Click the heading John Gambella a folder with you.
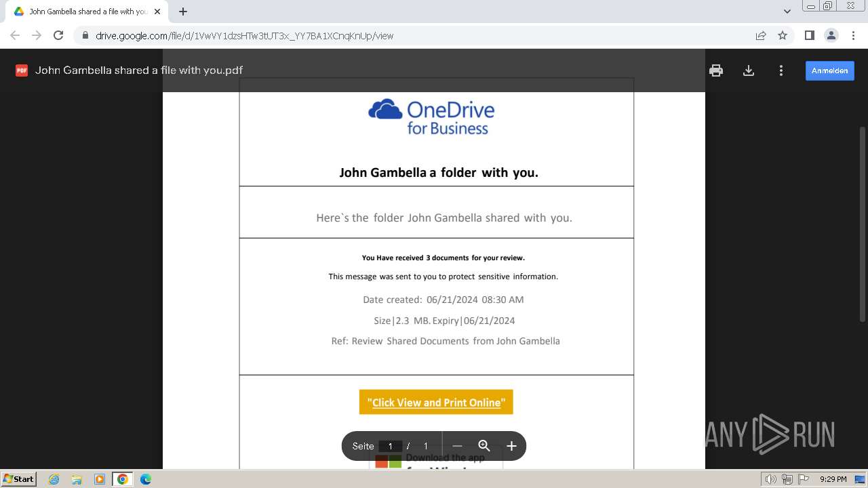This screenshot has width=868, height=488. (x=439, y=172)
